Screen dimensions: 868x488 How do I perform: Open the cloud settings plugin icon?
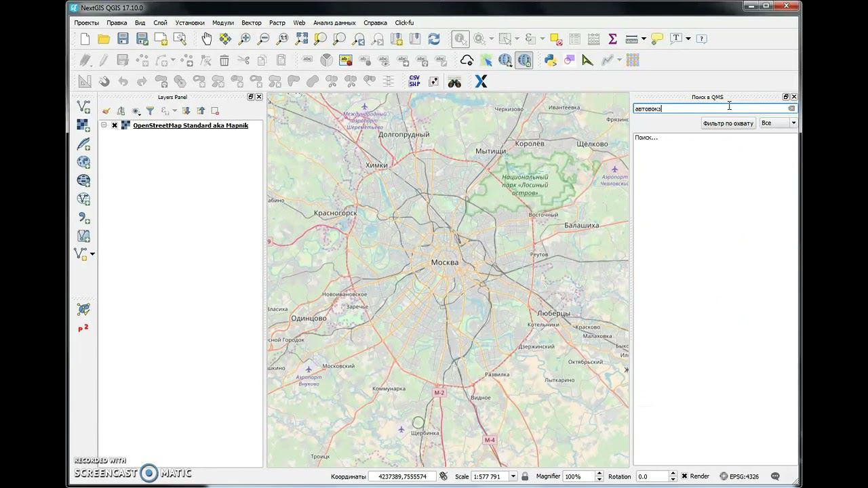click(x=467, y=60)
